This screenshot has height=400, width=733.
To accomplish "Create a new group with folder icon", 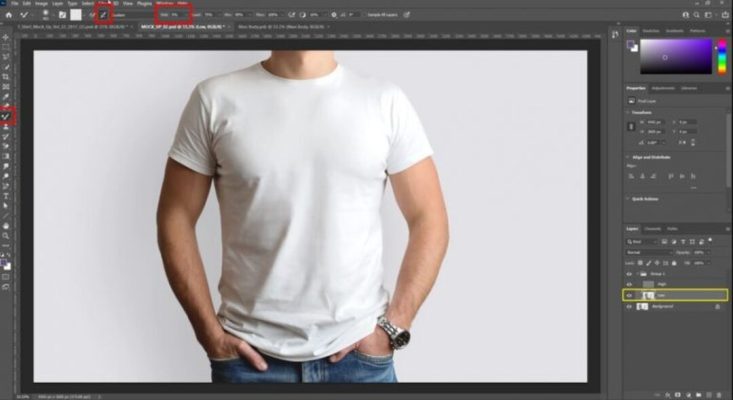I will click(x=698, y=395).
